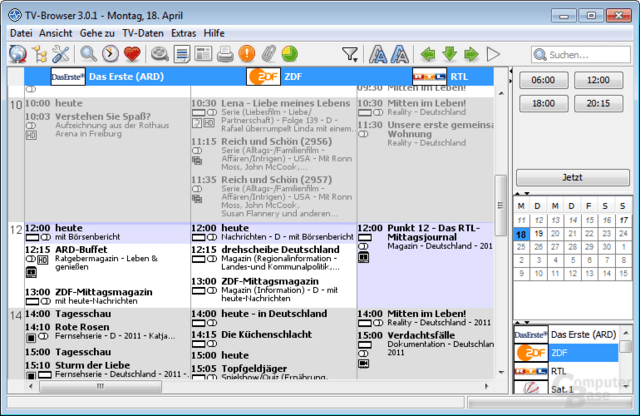Jump to 20:15 time button

pyautogui.click(x=598, y=103)
